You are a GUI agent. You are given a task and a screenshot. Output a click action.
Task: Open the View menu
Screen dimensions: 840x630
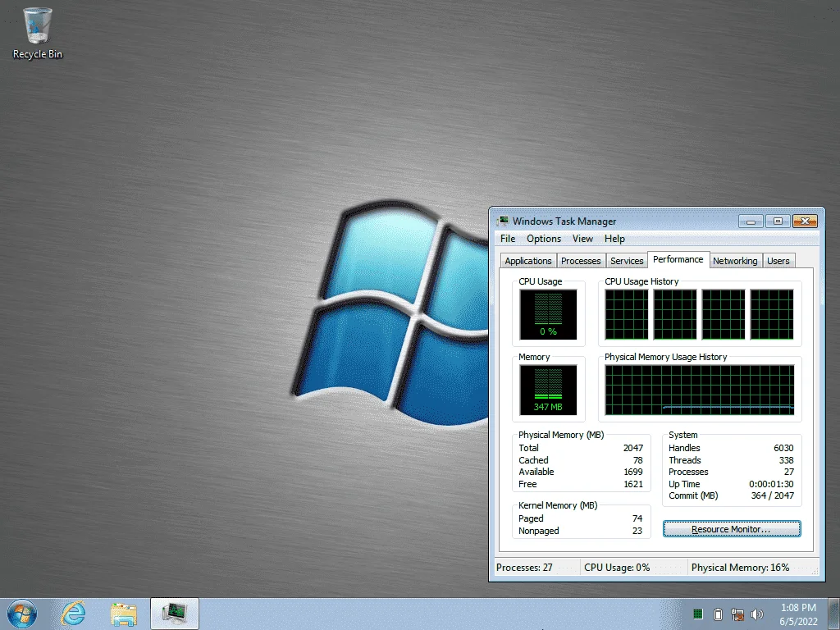[582, 239]
